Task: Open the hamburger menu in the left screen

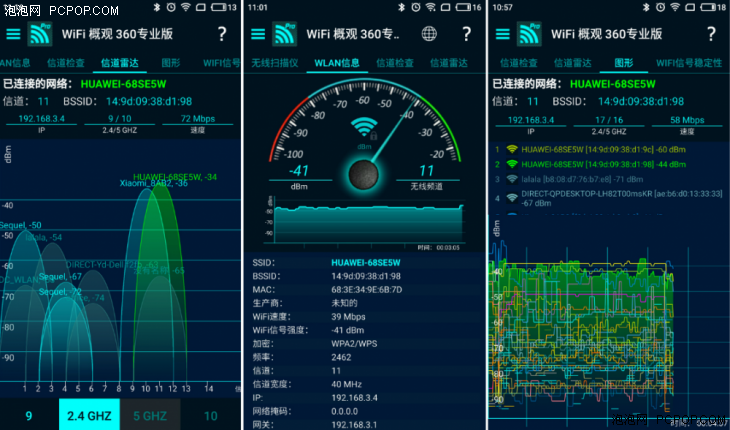Action: click(x=13, y=34)
